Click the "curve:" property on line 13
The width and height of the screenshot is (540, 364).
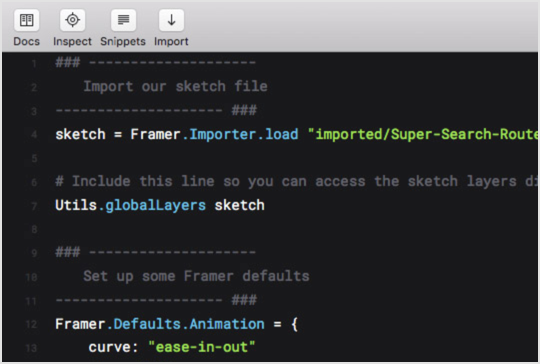click(113, 347)
